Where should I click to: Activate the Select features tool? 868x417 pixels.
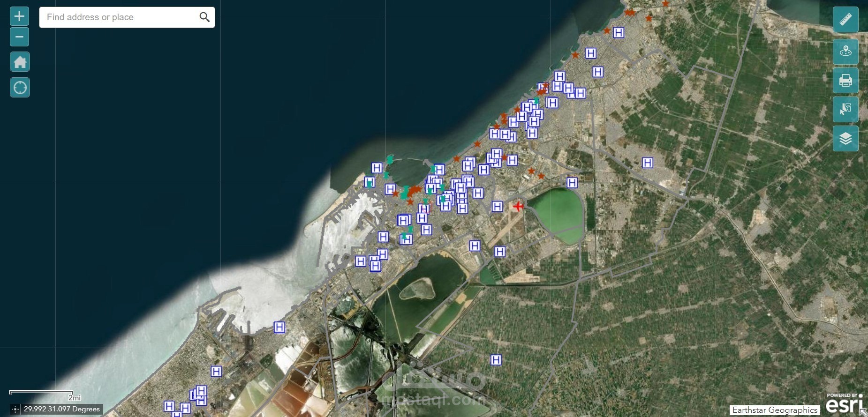[845, 109]
